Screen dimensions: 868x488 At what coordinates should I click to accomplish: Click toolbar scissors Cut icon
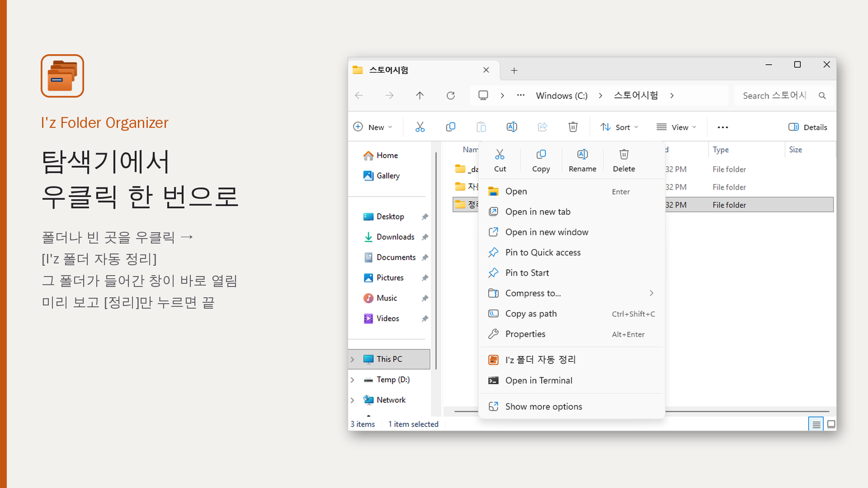[x=420, y=127]
